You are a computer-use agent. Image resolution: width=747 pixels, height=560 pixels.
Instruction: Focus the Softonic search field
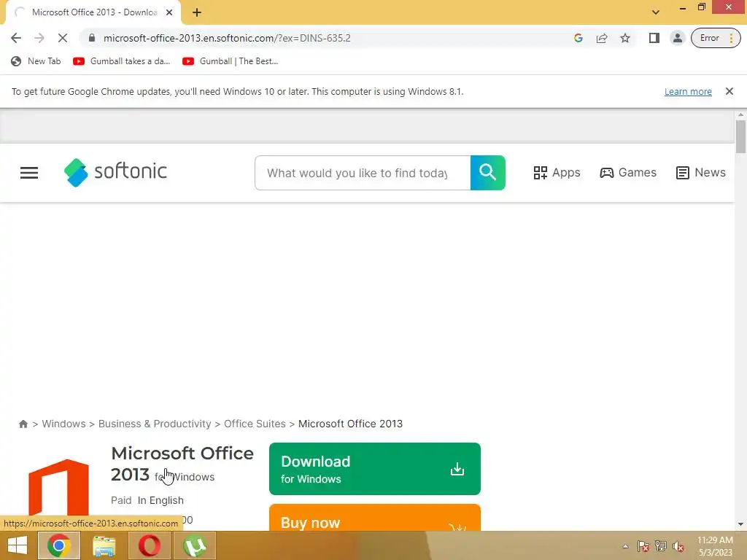coord(363,173)
